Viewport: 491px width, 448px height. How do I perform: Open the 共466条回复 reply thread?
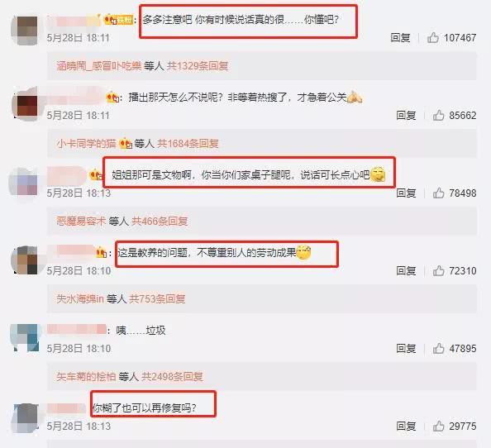click(x=160, y=221)
